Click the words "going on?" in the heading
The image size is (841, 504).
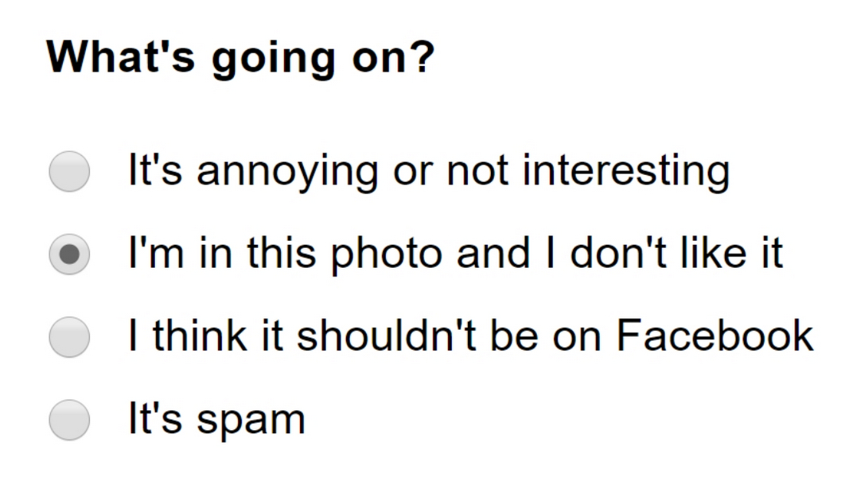click(322, 59)
